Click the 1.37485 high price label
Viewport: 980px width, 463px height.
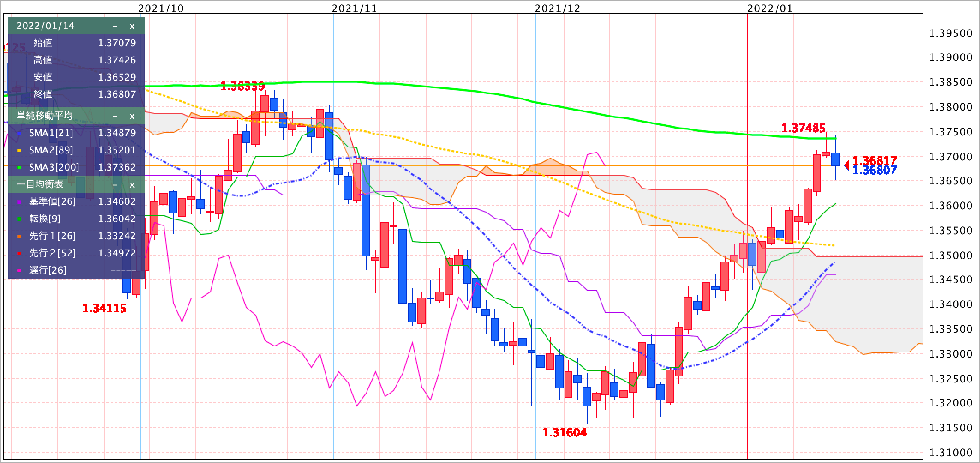(x=804, y=128)
